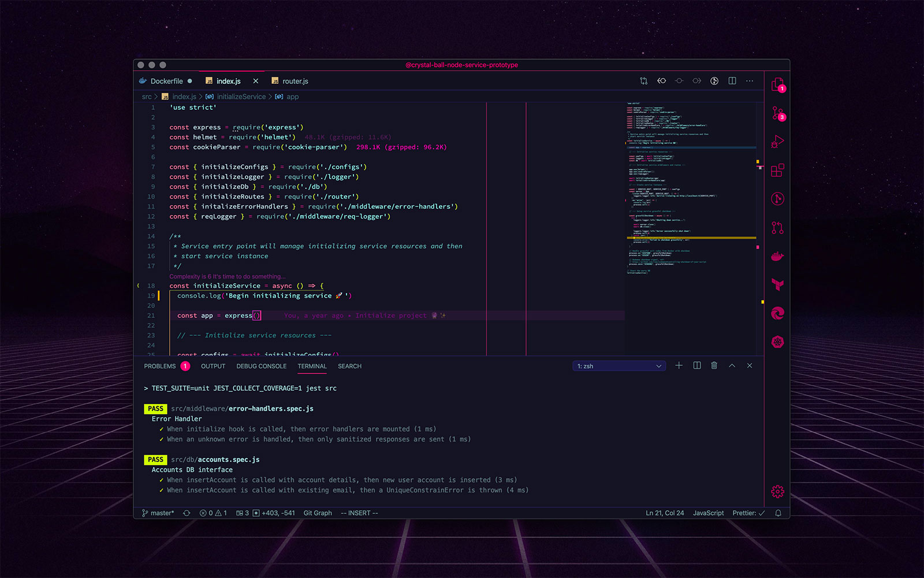
Task: Open the Explorer view in the right sidebar
Action: click(777, 84)
